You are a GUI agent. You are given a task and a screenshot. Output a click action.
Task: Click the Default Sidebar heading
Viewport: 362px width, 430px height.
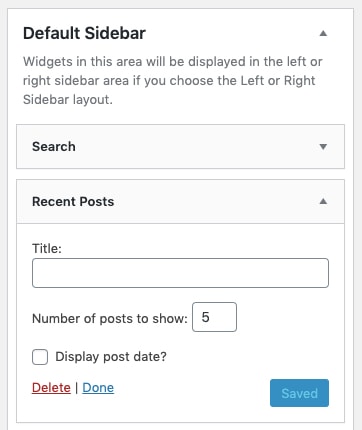(84, 33)
